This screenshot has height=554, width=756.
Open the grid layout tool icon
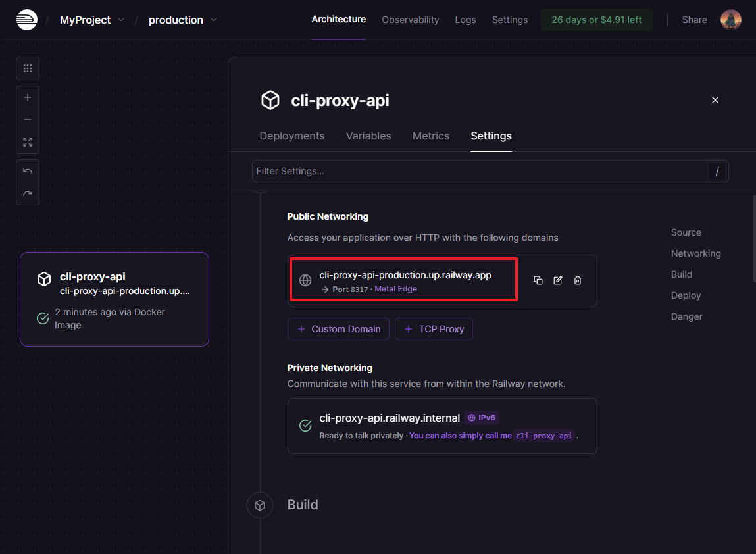coord(28,68)
